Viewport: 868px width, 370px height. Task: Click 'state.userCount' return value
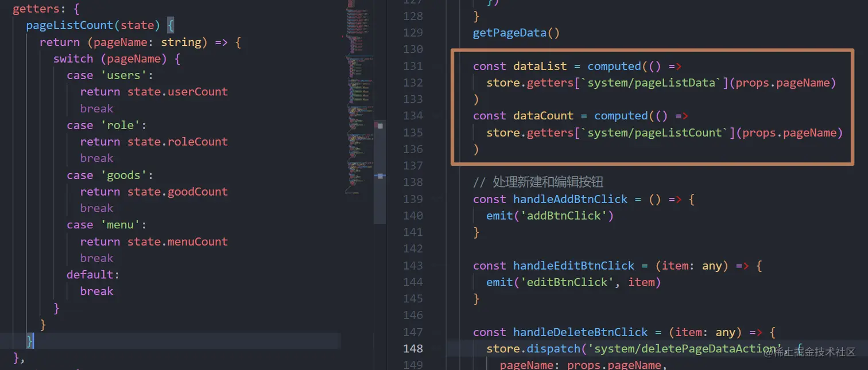click(177, 92)
